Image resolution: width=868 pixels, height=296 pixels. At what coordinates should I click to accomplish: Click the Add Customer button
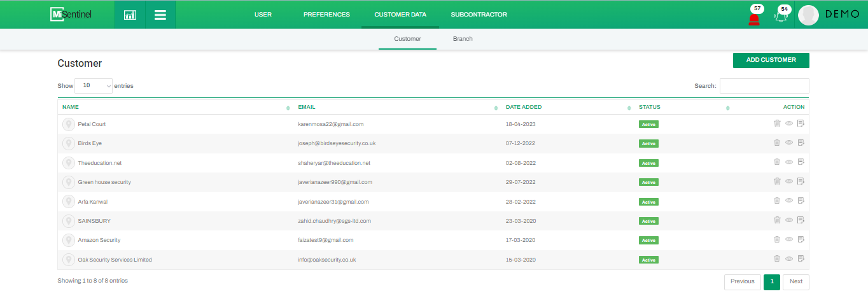point(771,60)
